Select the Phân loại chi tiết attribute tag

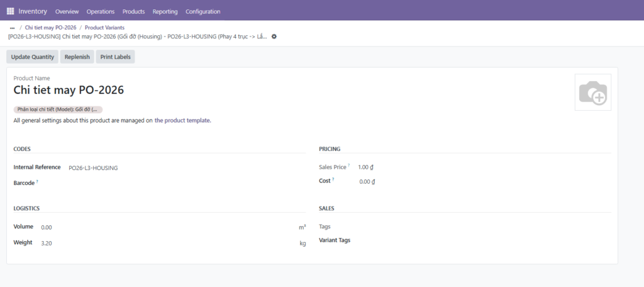[x=58, y=110]
